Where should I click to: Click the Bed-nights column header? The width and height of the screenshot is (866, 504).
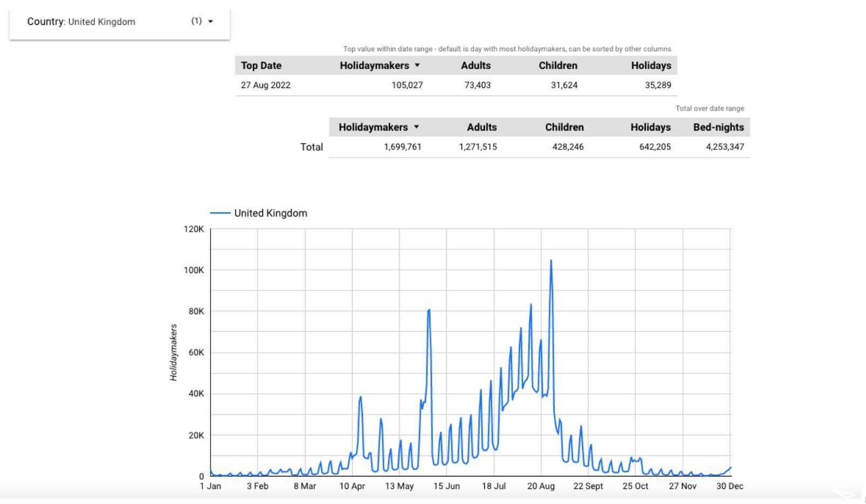click(719, 127)
